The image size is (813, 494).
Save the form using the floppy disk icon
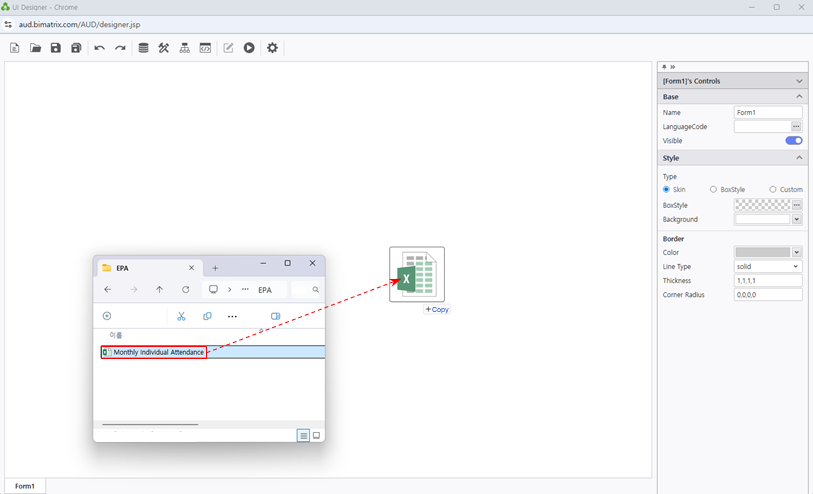click(55, 48)
